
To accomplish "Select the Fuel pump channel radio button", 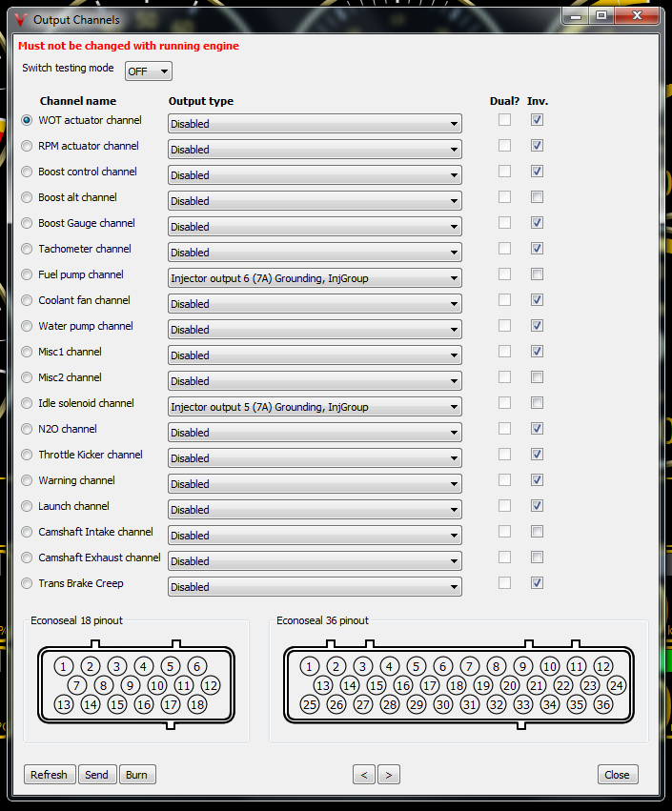I will click(x=27, y=275).
